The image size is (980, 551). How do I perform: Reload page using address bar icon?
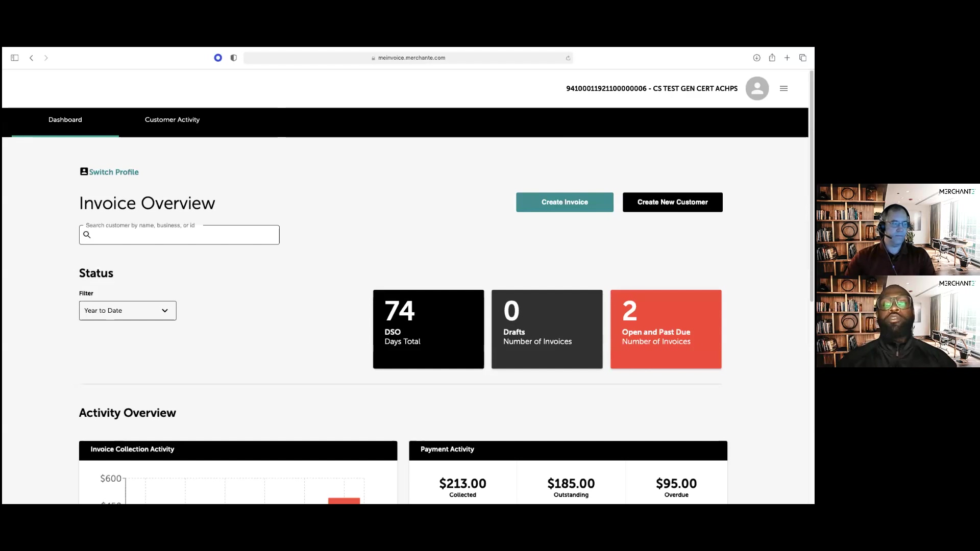point(568,58)
